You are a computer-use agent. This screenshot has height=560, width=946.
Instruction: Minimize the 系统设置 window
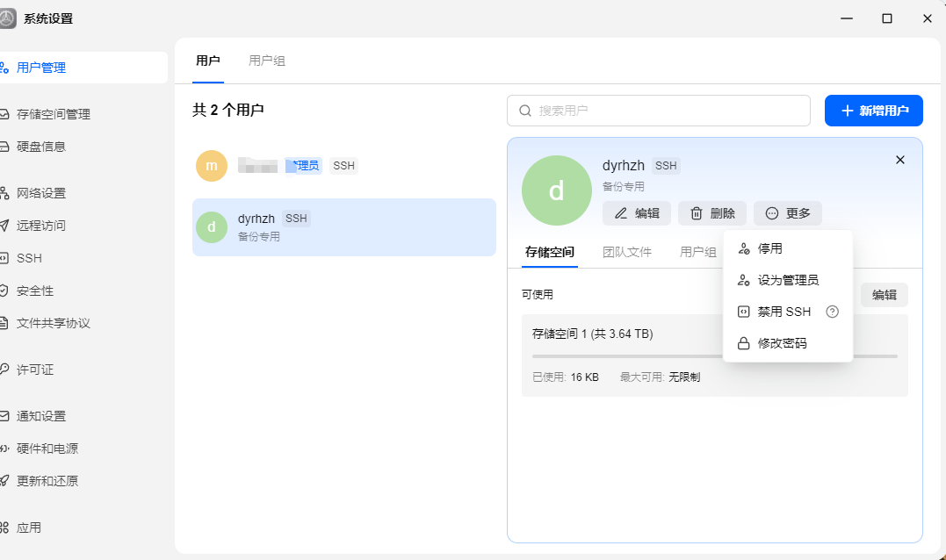click(x=847, y=18)
